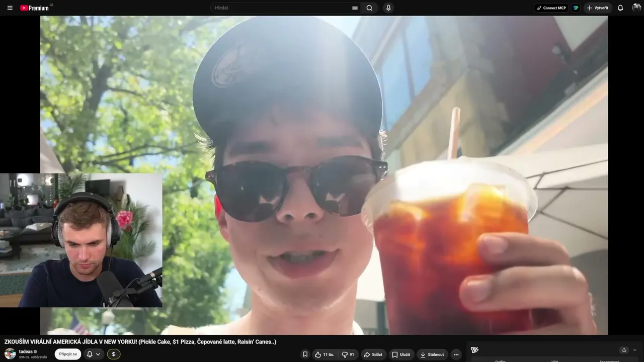Click the video player showing the iced drink
This screenshot has width=644, height=362.
[x=324, y=175]
